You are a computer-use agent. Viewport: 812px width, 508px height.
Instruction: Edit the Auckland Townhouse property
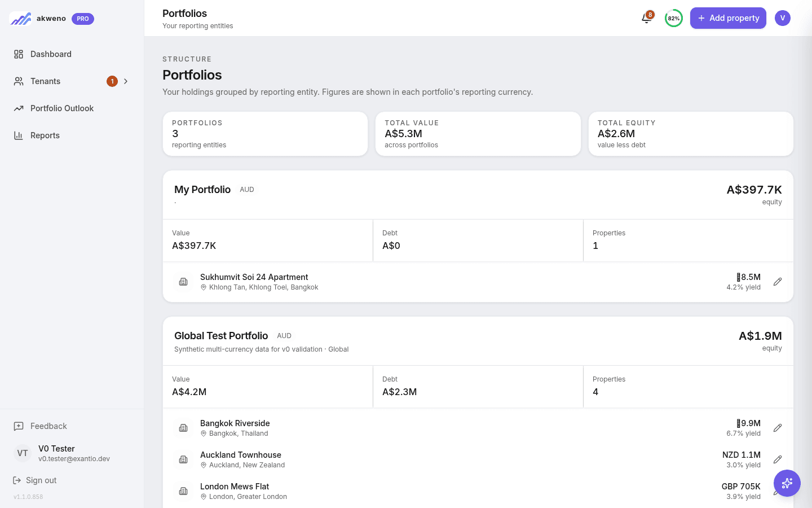778,459
